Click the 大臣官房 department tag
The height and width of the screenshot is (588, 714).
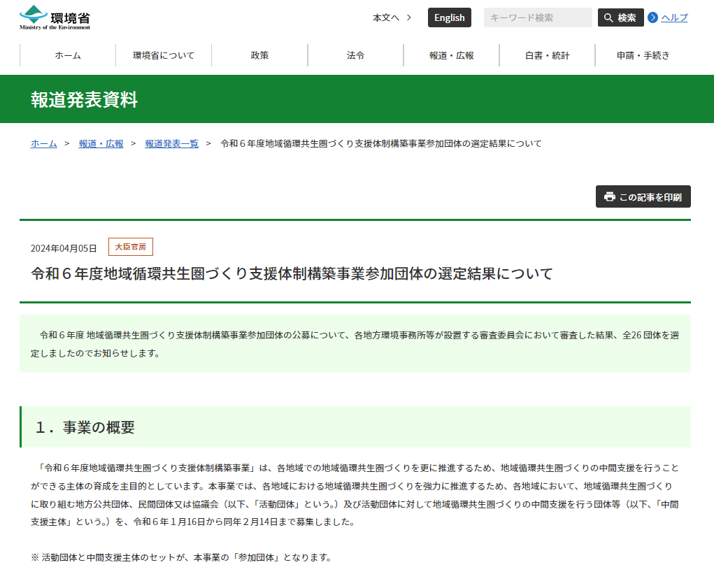pyautogui.click(x=132, y=246)
